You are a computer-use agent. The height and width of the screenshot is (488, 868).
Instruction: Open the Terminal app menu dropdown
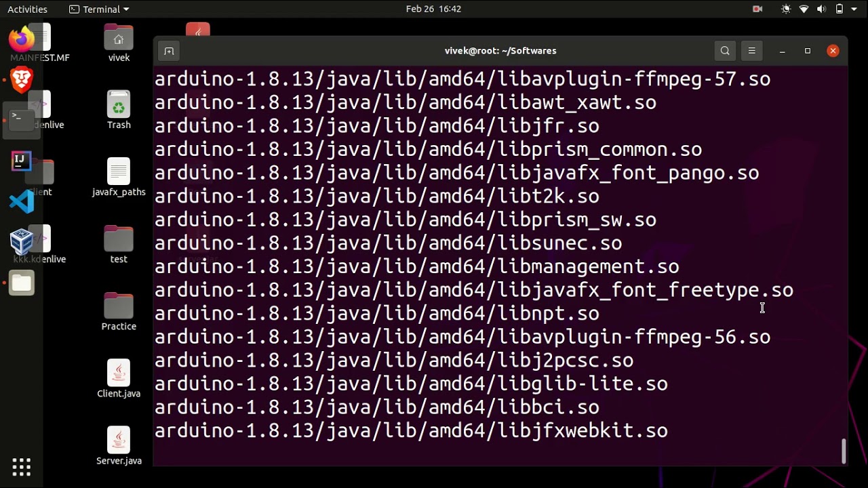[99, 9]
